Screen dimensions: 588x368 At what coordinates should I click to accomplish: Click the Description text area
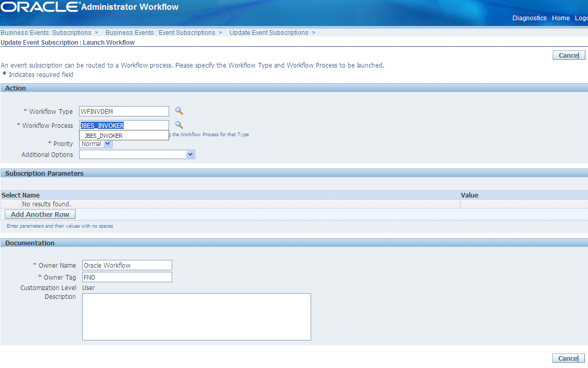pos(197,317)
